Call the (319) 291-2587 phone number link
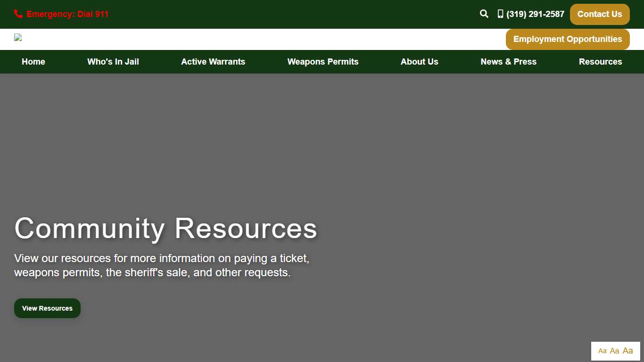Image resolution: width=644 pixels, height=362 pixels. (535, 14)
